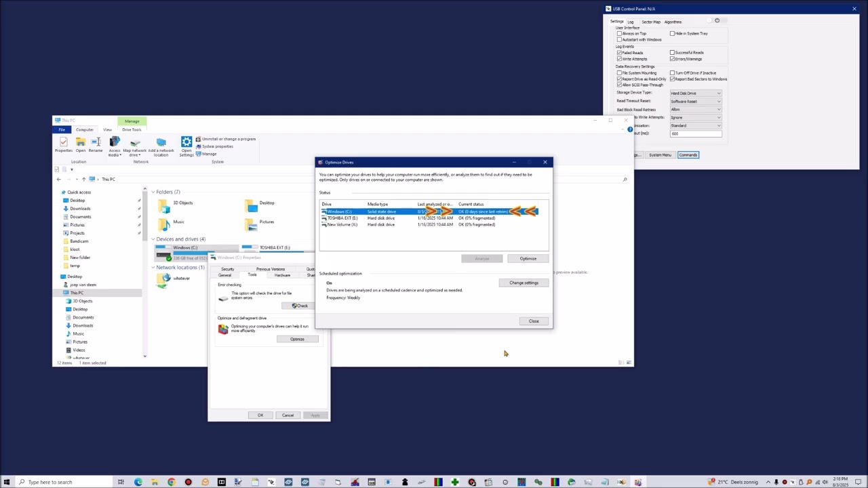Click Explorer back navigation arrow
Screen dimensions: 868x488
point(58,179)
